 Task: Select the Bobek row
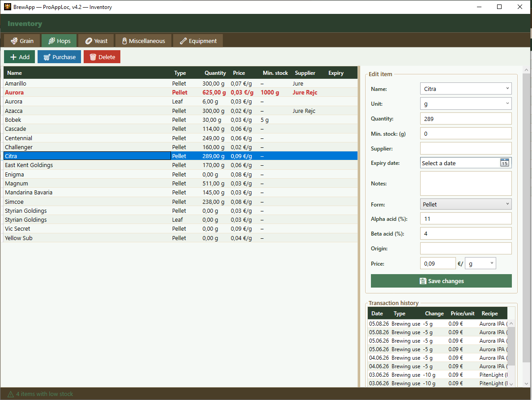(180, 120)
